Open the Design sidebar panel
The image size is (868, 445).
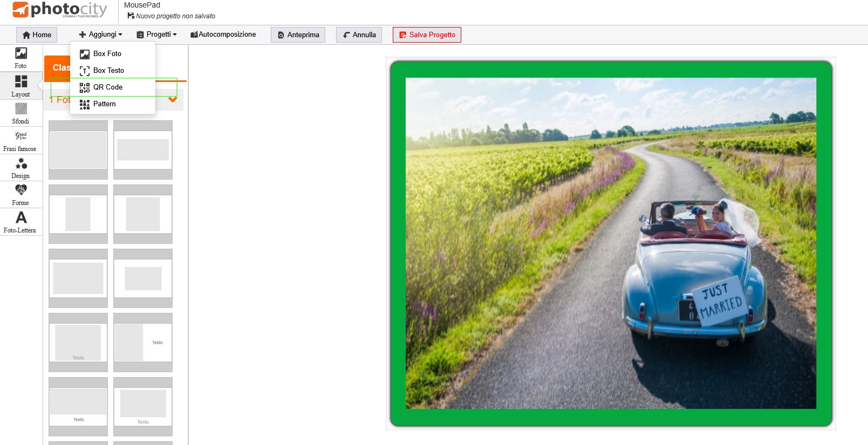coord(20,168)
